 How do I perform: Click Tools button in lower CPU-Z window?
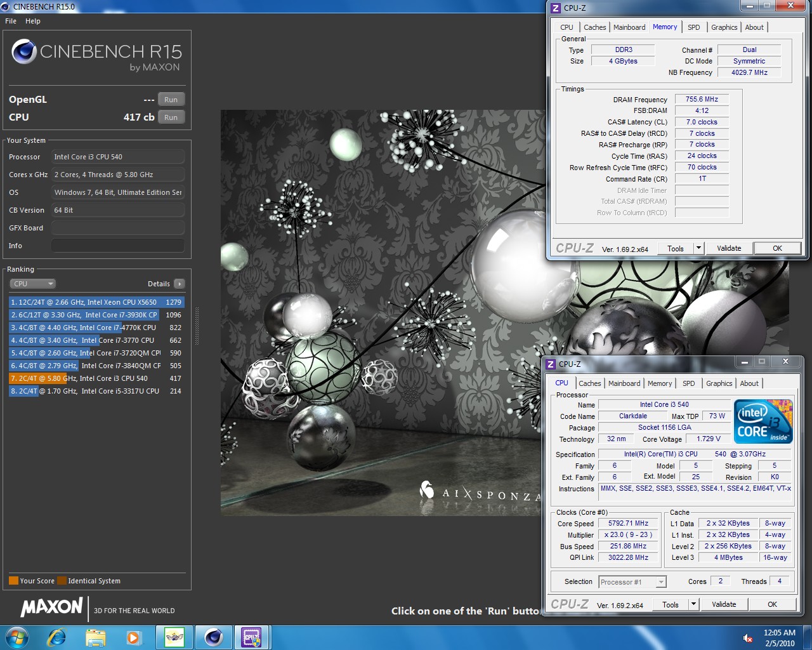[x=671, y=605]
